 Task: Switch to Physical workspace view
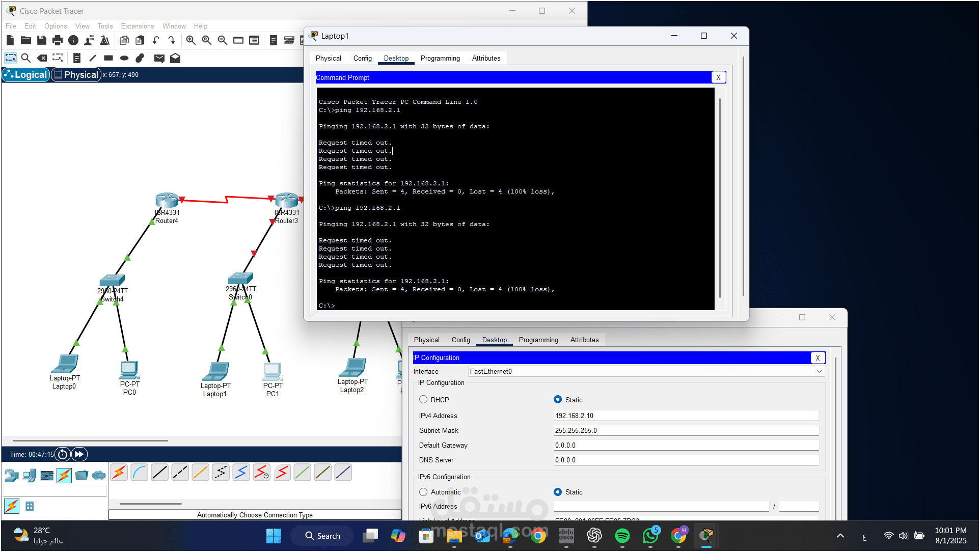coord(76,75)
